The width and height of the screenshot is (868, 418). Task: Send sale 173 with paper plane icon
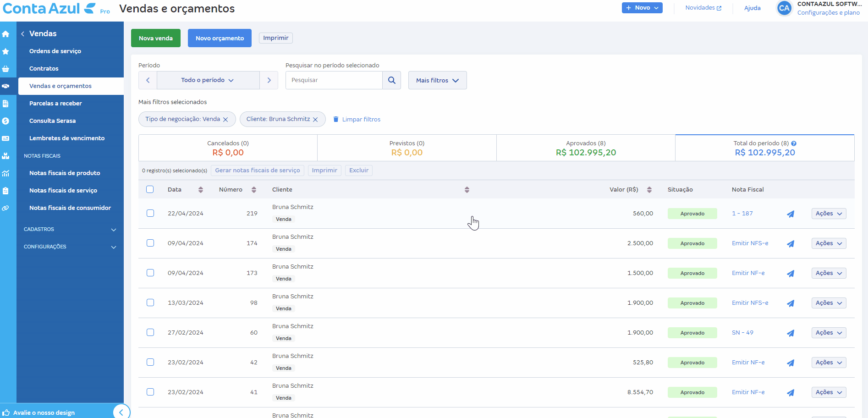coord(791,274)
